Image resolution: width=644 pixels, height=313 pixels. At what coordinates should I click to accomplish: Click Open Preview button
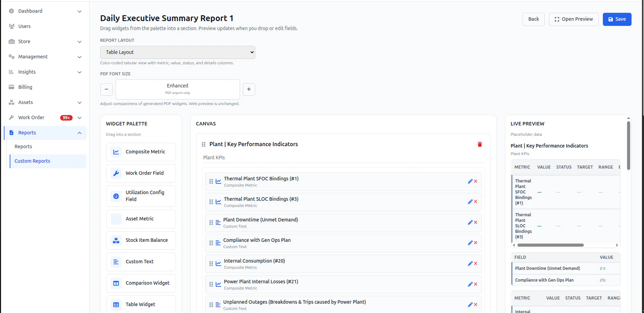(x=573, y=19)
